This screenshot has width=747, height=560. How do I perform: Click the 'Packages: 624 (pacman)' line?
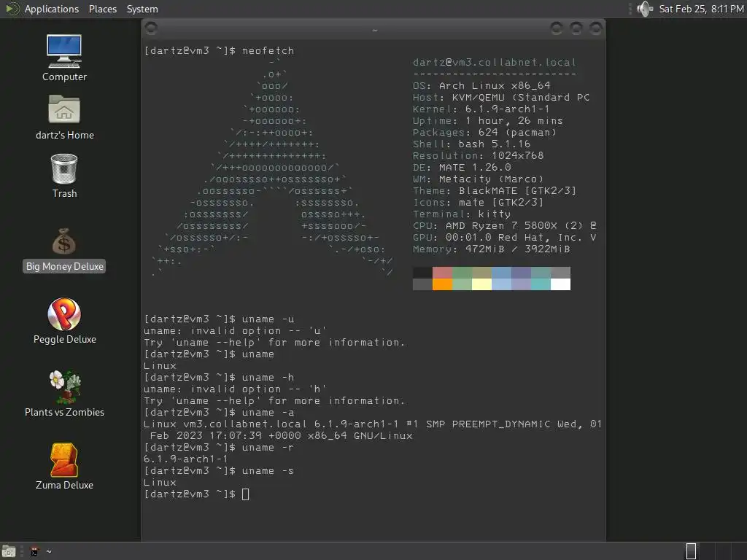point(484,133)
